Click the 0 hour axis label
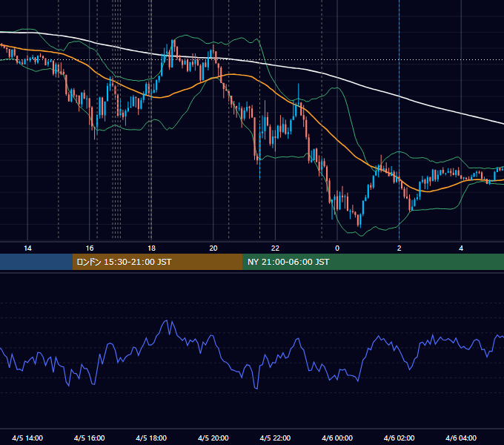The image size is (504, 445). [337, 248]
